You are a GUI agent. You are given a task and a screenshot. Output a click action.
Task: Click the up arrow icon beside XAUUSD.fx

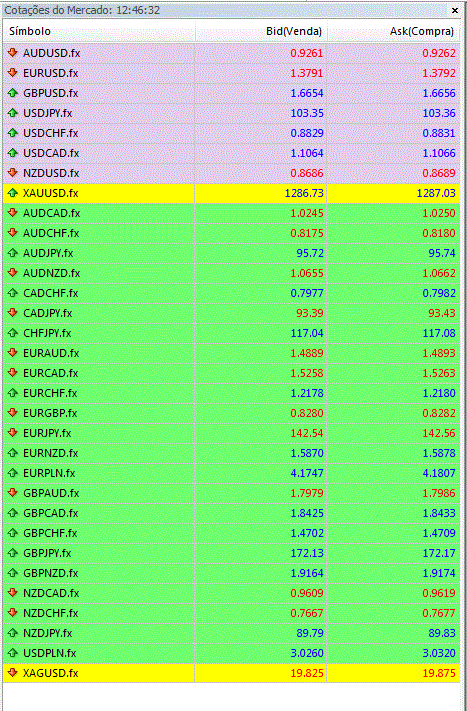(x=13, y=193)
